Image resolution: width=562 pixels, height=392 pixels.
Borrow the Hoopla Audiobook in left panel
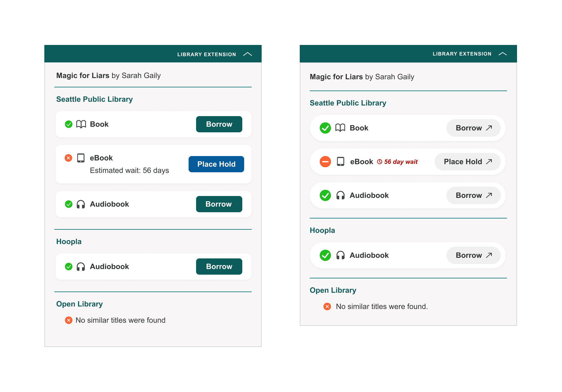[x=219, y=267]
